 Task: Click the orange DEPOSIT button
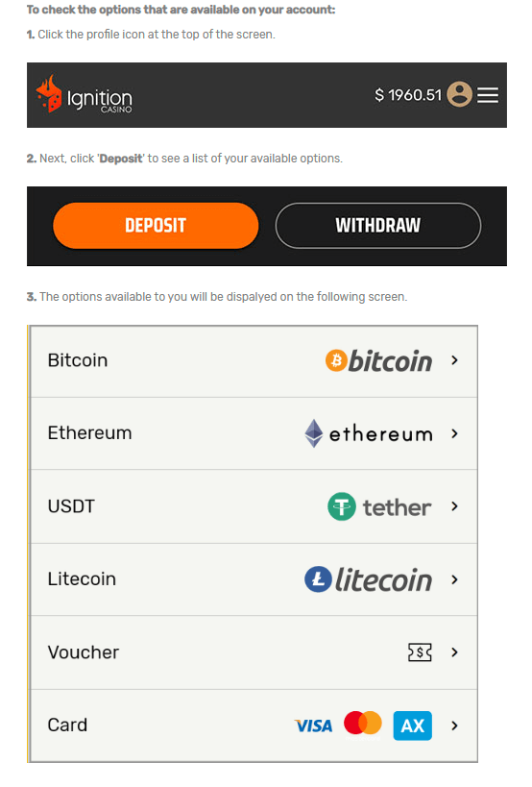coord(156,226)
